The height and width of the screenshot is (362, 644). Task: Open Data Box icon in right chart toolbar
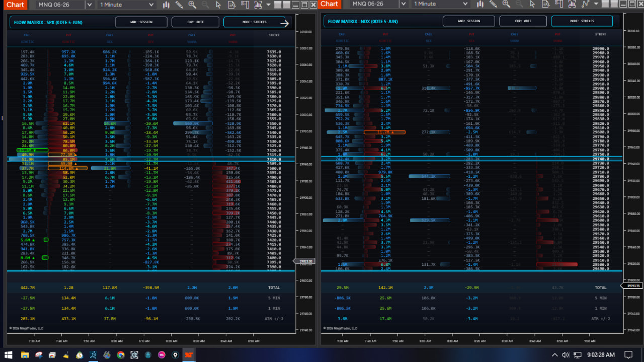click(x=546, y=5)
